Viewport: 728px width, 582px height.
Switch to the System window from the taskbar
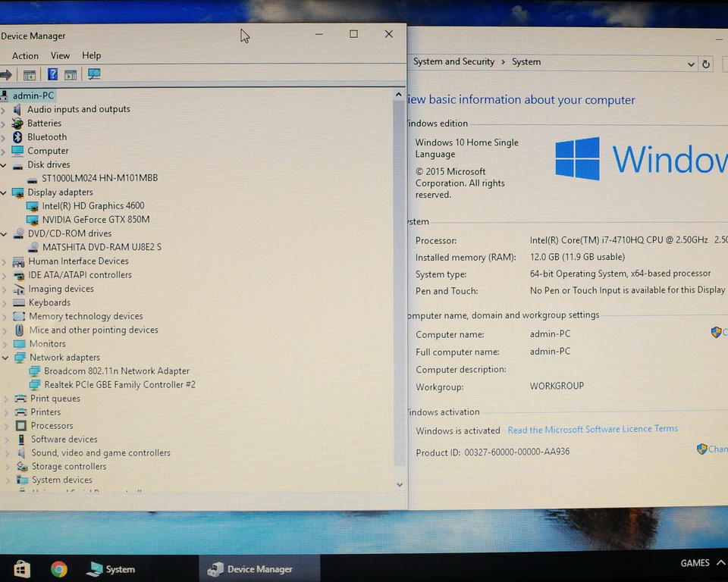(111, 569)
